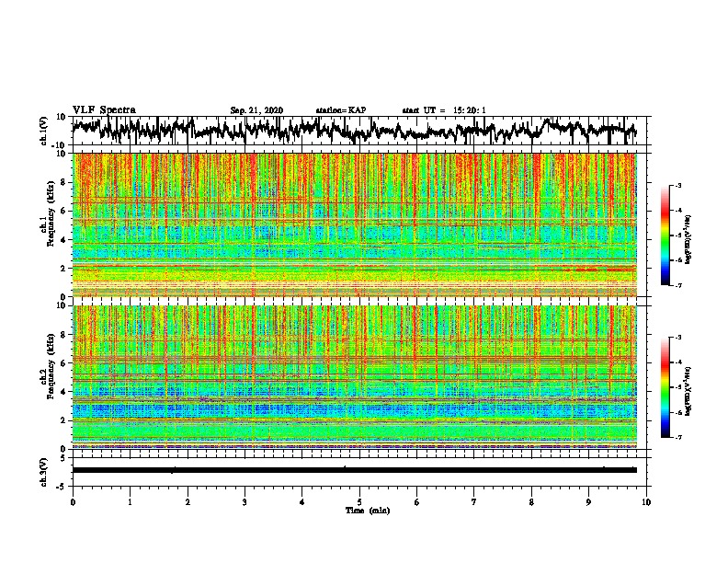Click the 'station=KAP' label
The height and width of the screenshot is (563, 728).
click(341, 110)
